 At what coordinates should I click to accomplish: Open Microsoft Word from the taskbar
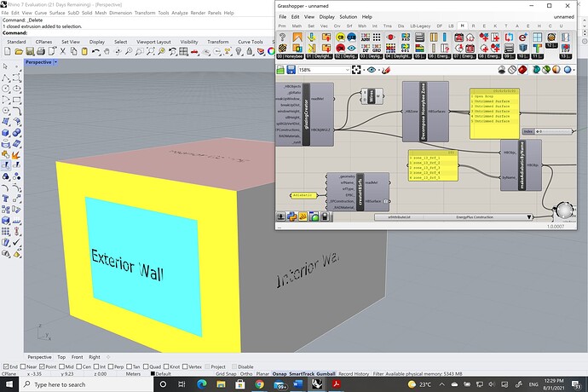tap(297, 384)
